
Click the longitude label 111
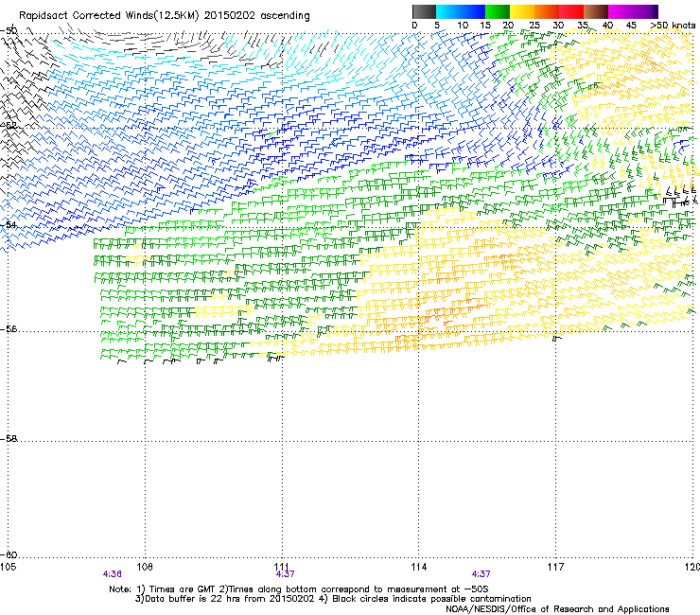click(x=282, y=567)
